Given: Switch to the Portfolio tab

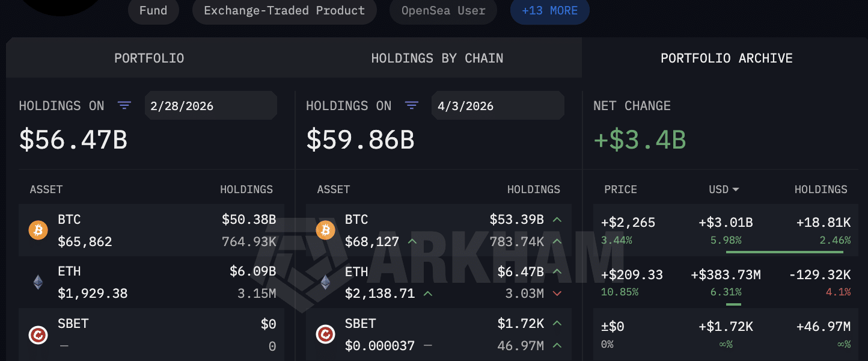Looking at the screenshot, I should [x=149, y=58].
